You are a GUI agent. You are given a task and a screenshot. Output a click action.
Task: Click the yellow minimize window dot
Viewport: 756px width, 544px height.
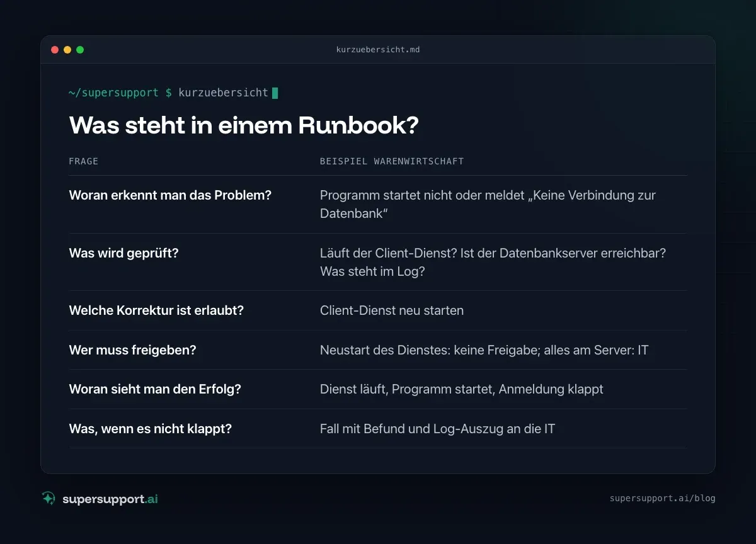pos(67,50)
